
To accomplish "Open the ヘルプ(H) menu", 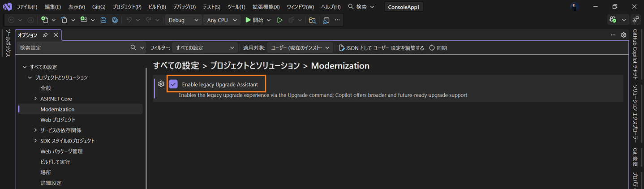I will pos(331,7).
